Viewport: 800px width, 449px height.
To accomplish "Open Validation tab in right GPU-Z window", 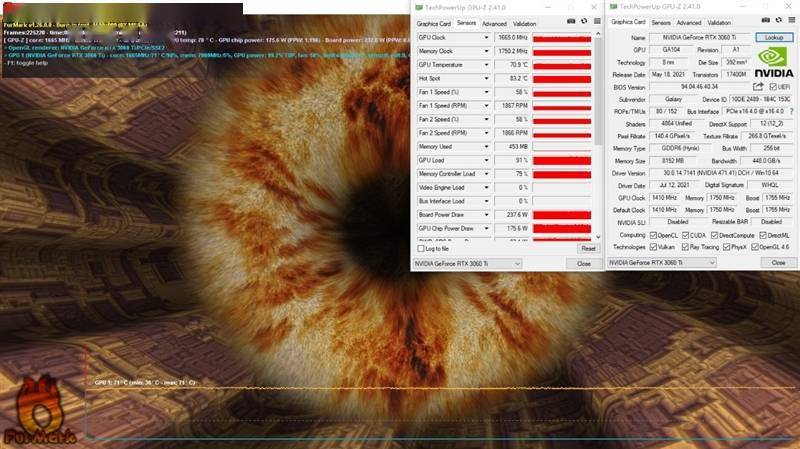I will click(719, 22).
